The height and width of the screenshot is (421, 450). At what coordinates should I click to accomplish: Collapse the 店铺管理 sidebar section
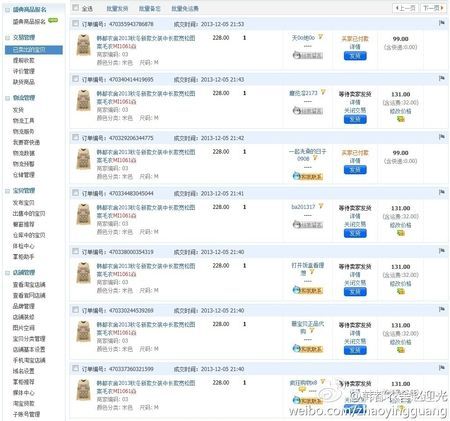click(7, 273)
